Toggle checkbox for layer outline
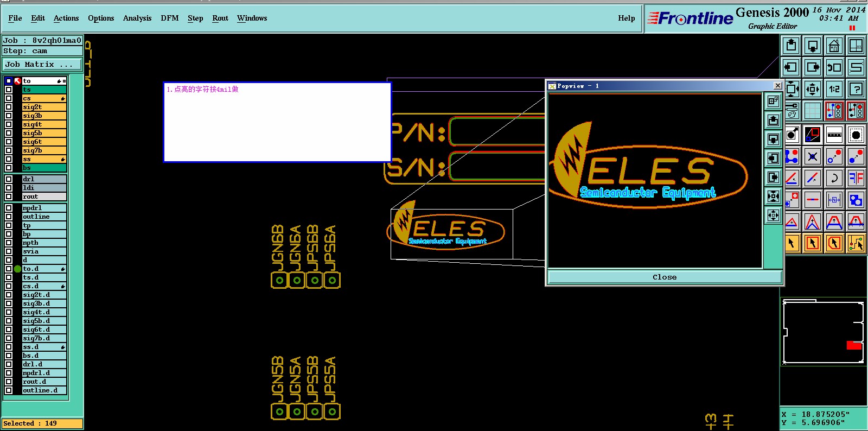The height and width of the screenshot is (431, 868). [9, 217]
